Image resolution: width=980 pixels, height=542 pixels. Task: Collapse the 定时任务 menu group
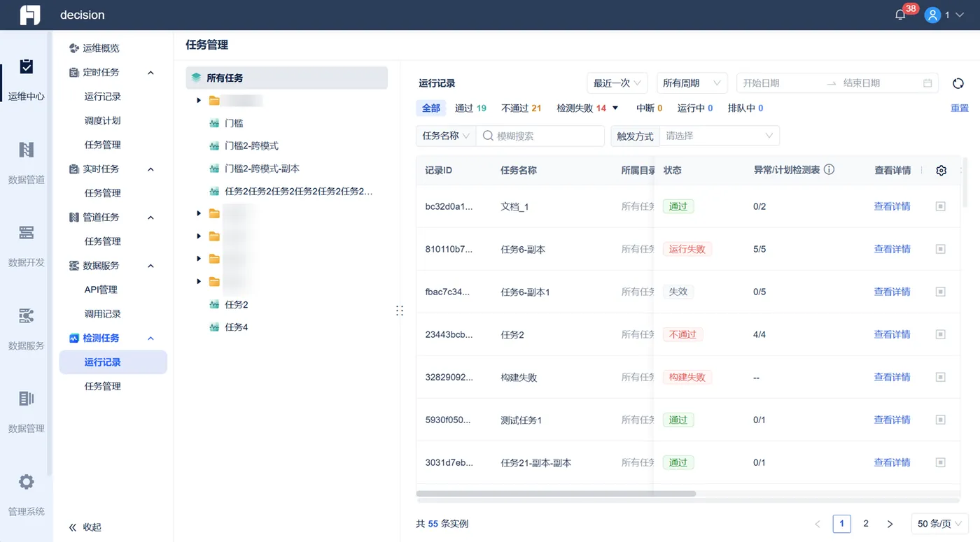tap(150, 73)
